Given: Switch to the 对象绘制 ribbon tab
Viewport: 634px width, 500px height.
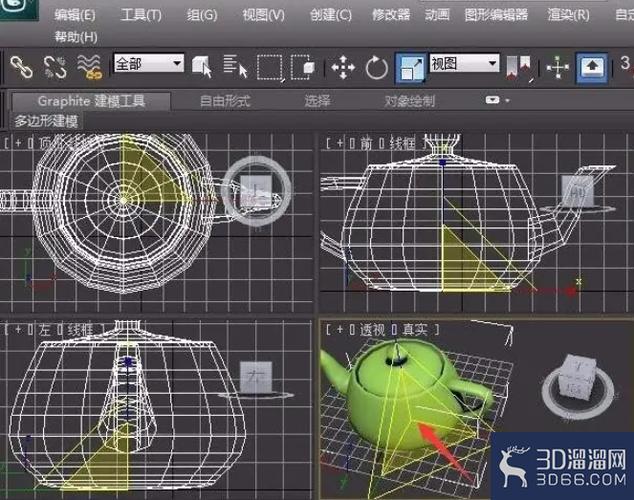Looking at the screenshot, I should click(x=410, y=101).
